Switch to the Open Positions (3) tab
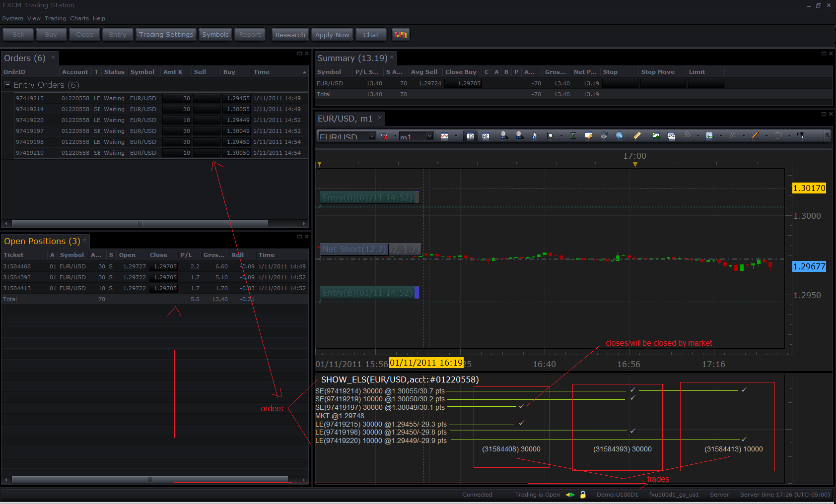The height and width of the screenshot is (504, 836). (42, 241)
